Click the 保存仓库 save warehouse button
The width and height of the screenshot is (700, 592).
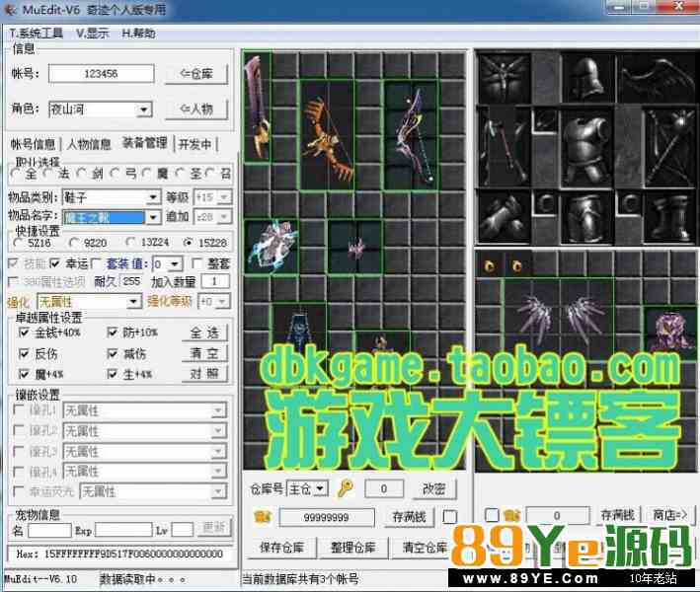coord(281,548)
